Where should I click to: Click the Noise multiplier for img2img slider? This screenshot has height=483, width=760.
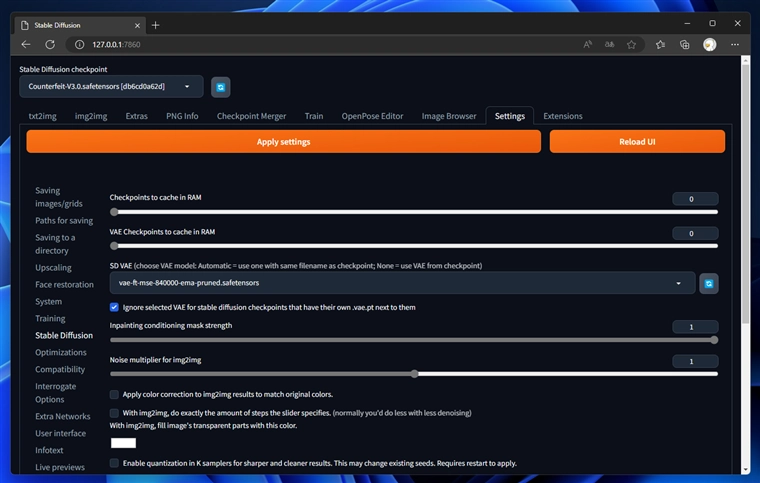click(x=414, y=374)
